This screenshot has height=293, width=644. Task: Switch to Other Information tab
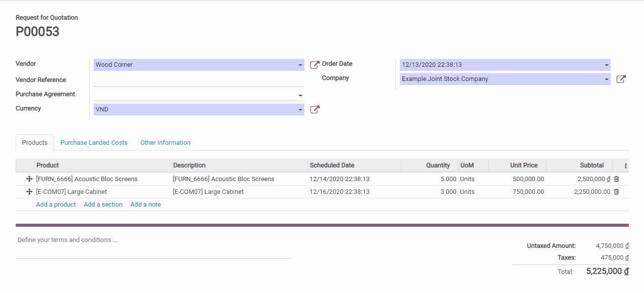coord(165,143)
